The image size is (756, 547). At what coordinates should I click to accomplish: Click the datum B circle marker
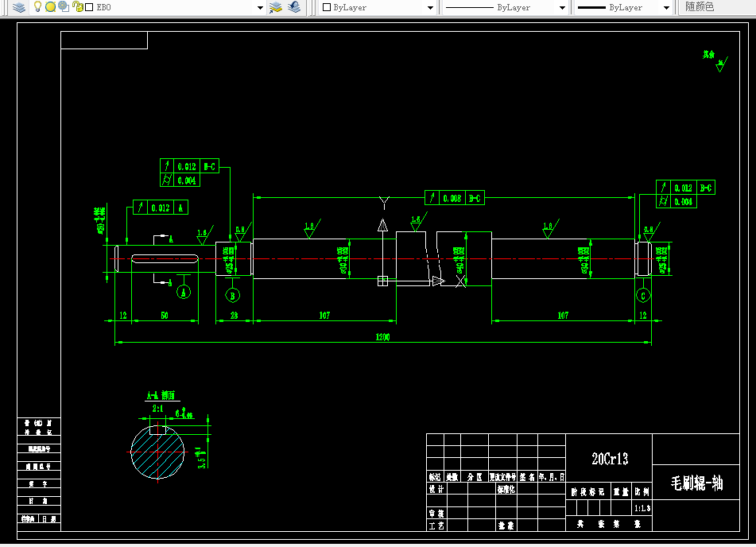233,296
